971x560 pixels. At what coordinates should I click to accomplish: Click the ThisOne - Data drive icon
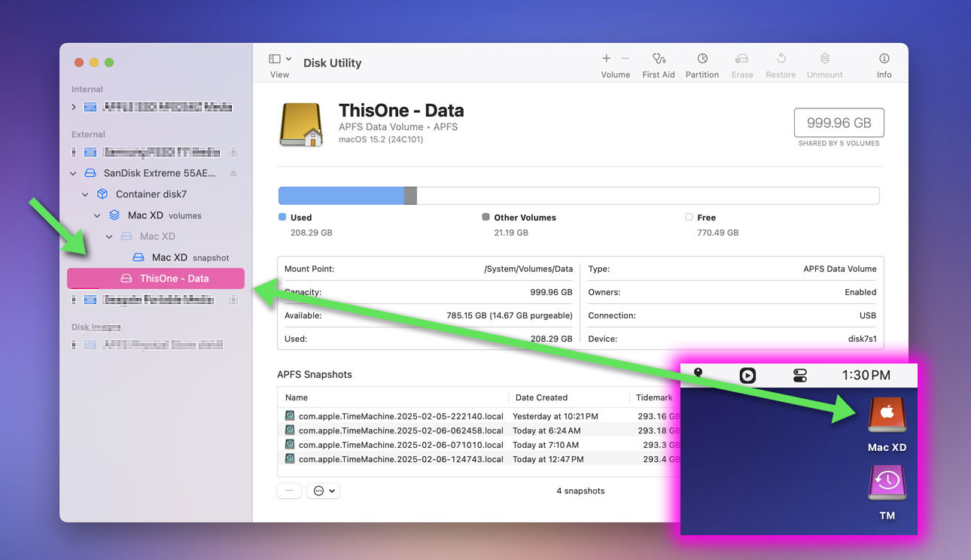[302, 124]
